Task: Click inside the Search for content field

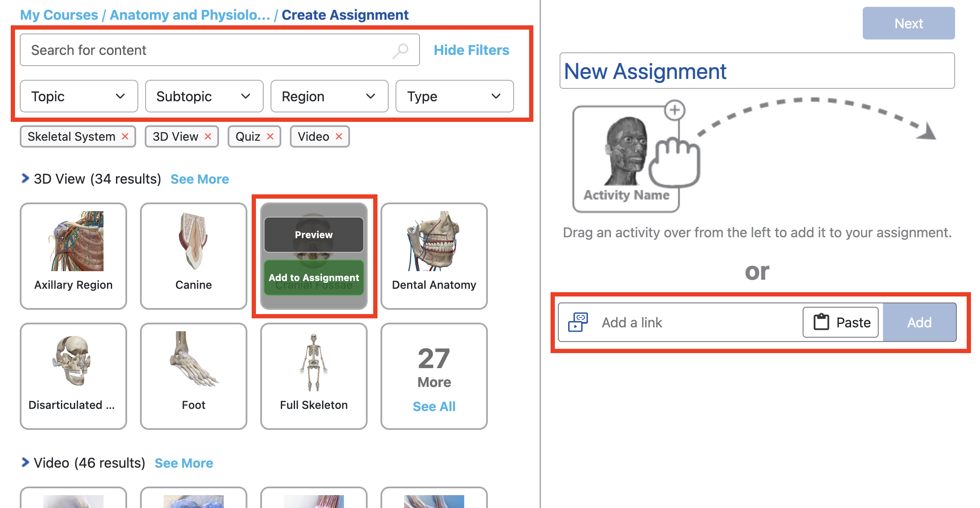Action: (193, 50)
